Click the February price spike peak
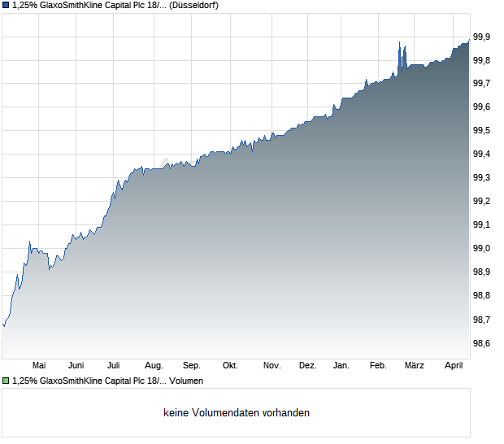This screenshot has height=444, width=504. click(399, 42)
